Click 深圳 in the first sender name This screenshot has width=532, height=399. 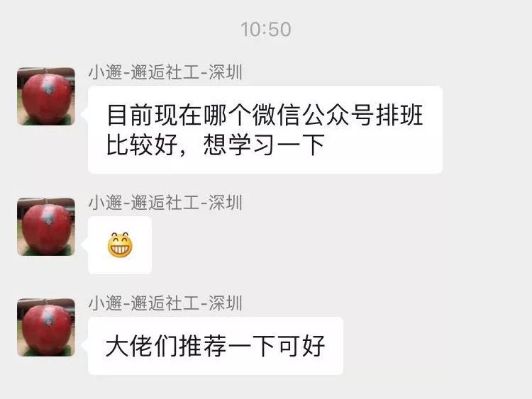(226, 72)
